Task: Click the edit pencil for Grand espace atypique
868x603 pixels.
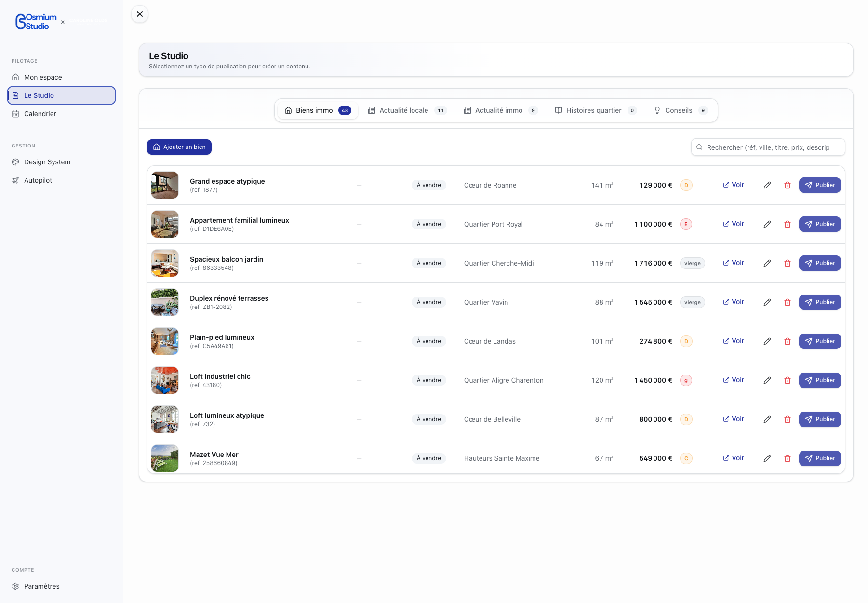Action: pyautogui.click(x=767, y=185)
